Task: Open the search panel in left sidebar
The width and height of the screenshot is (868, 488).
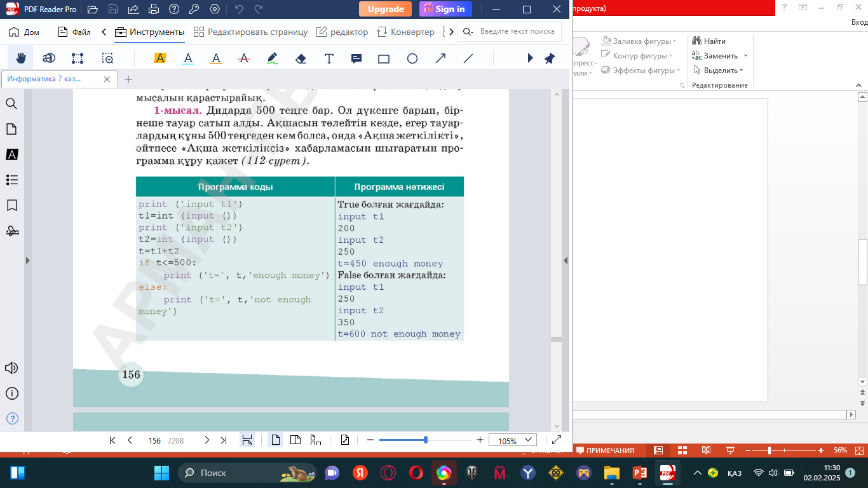Action: pos(11,104)
